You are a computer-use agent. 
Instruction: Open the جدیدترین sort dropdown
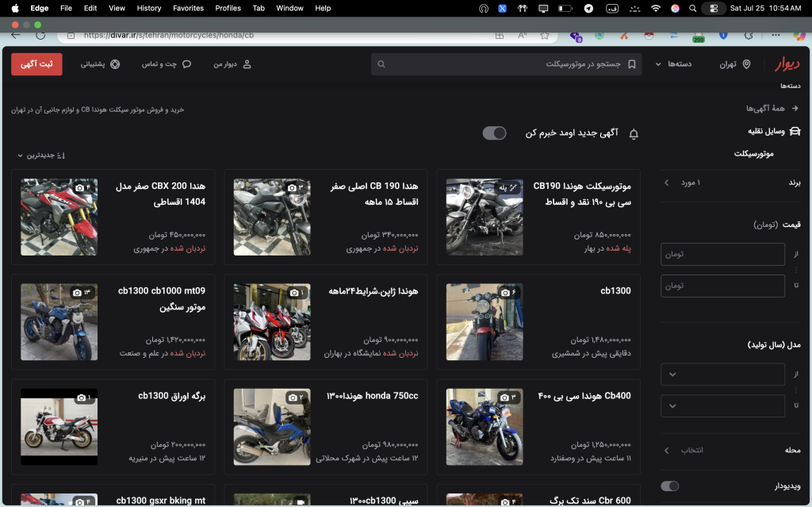point(41,155)
